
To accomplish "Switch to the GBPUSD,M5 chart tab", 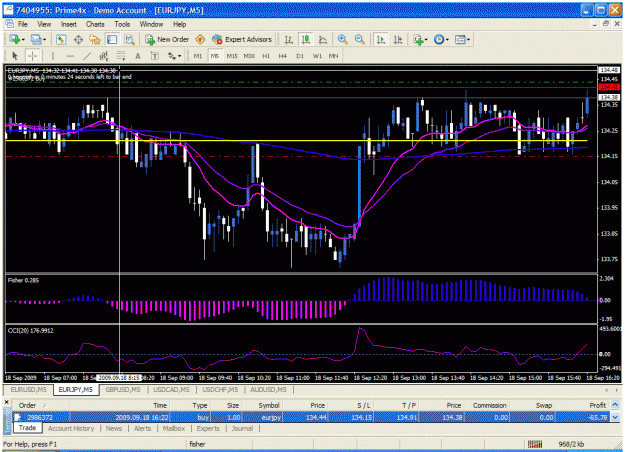I will tap(123, 389).
